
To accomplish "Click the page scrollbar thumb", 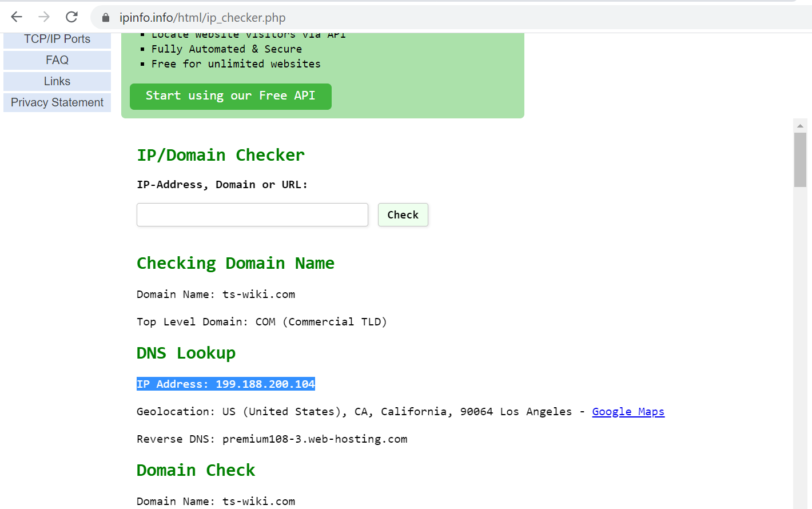I will coord(800,160).
